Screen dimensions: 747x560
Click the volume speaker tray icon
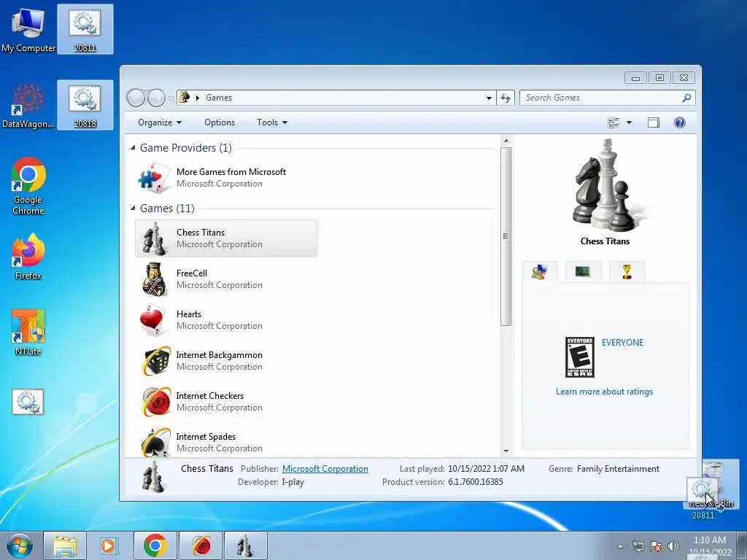673,546
